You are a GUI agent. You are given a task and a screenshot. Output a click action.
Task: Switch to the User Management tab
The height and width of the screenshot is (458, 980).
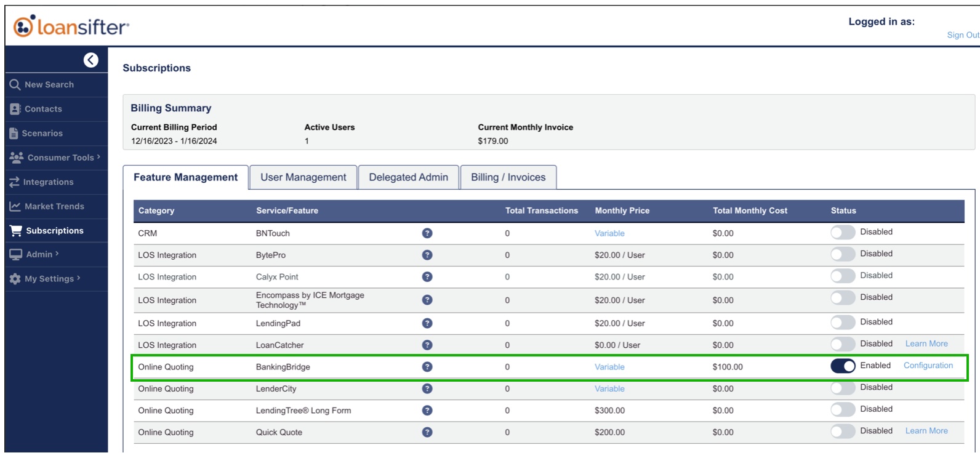click(x=303, y=177)
